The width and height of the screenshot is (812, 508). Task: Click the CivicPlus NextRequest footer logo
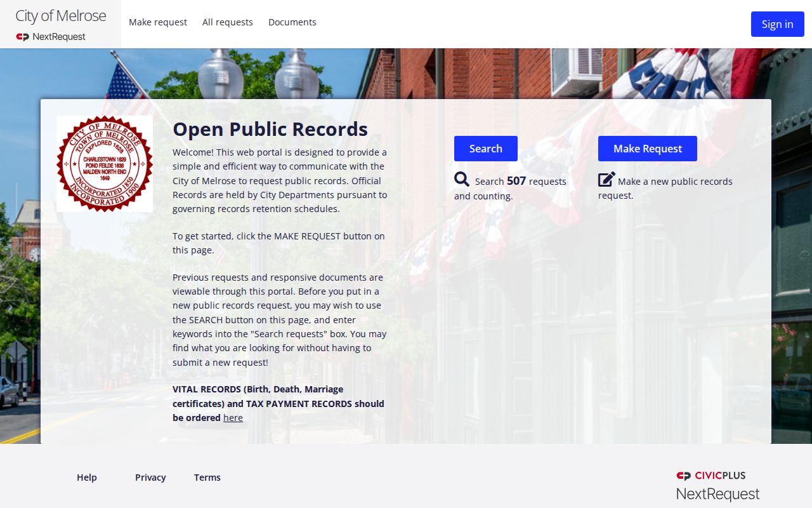coord(717,486)
